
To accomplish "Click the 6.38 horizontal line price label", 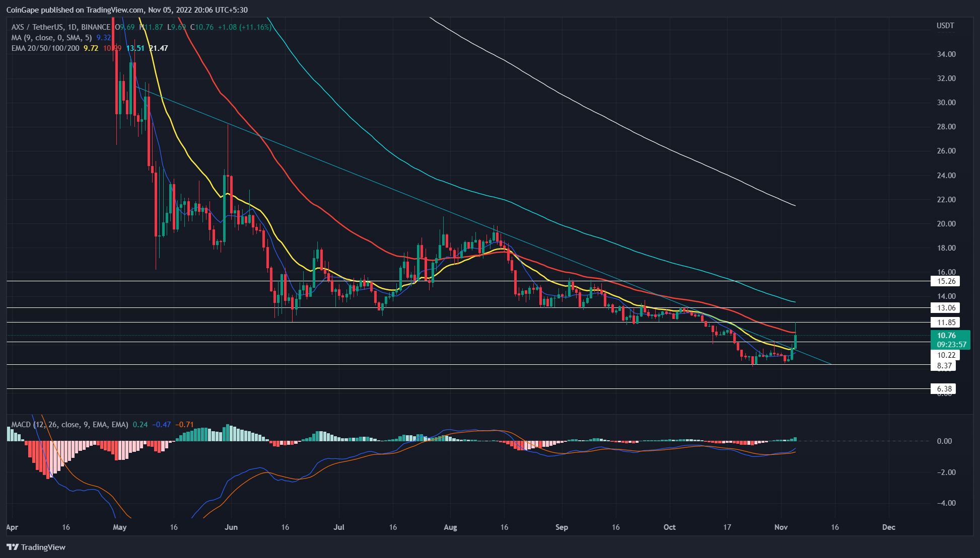I will pos(943,389).
